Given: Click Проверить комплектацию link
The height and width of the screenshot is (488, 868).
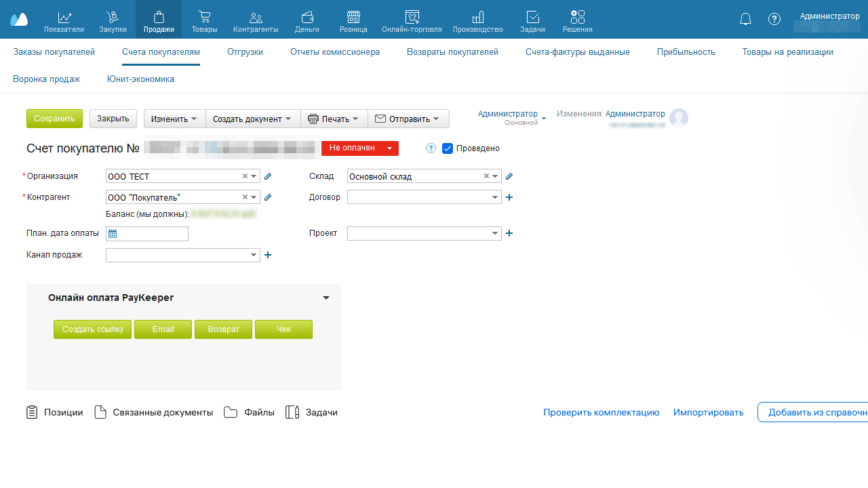Looking at the screenshot, I should [601, 412].
